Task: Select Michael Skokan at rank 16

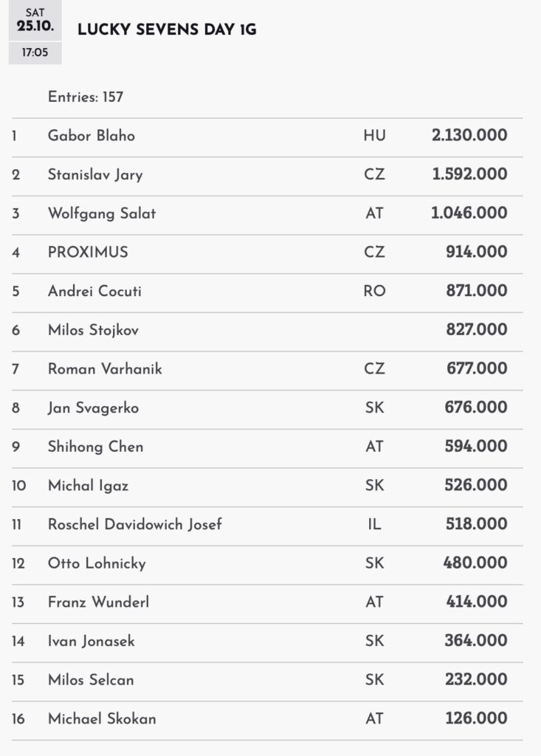Action: click(x=102, y=718)
